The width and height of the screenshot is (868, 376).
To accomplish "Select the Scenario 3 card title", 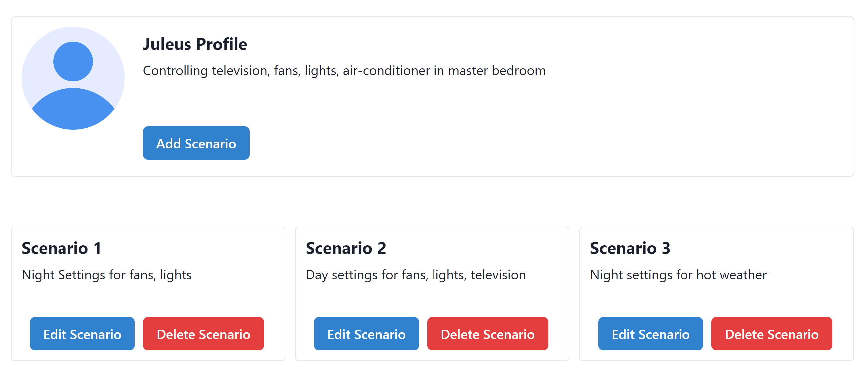I will pos(630,248).
